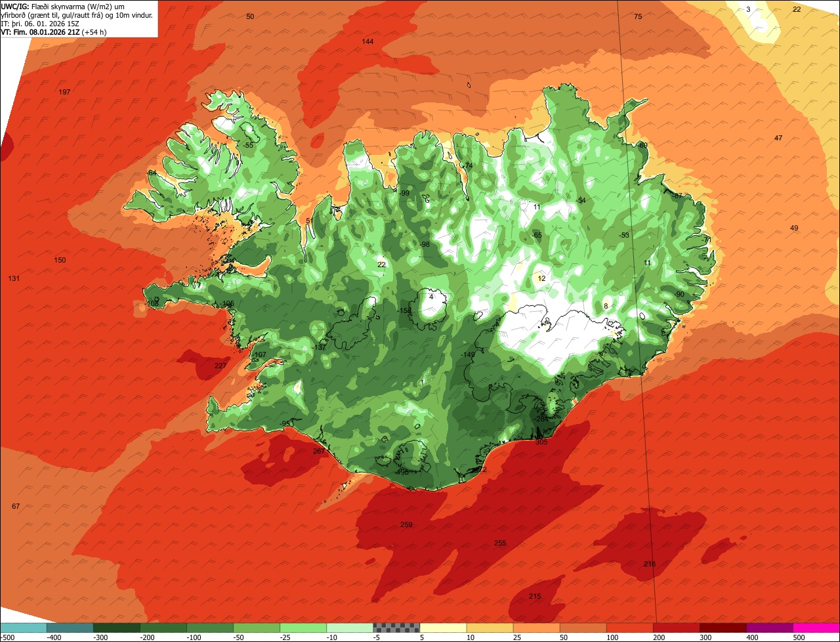The height and width of the screenshot is (642, 840).
Task: Click the '-300' legend label
Action: [101, 637]
